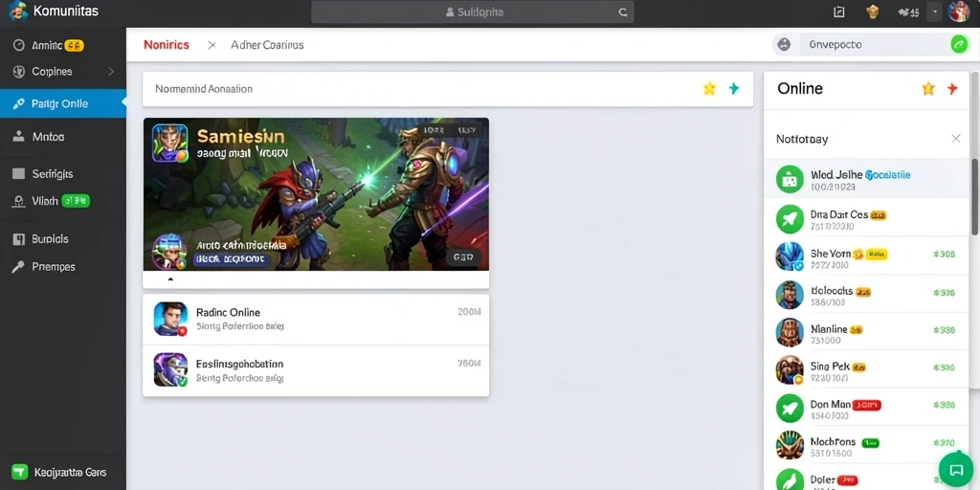The width and height of the screenshot is (980, 490).
Task: Switch to the Adher Coarinos tab
Action: coord(268,45)
